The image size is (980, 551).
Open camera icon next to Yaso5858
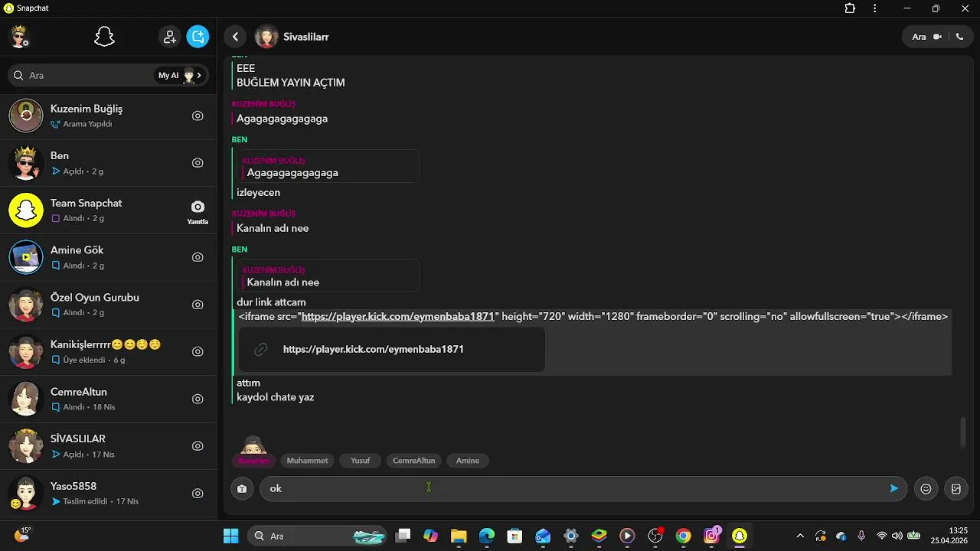tap(198, 494)
